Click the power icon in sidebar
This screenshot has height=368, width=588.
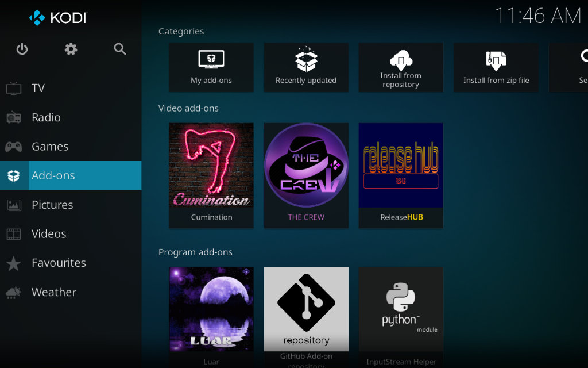22,49
